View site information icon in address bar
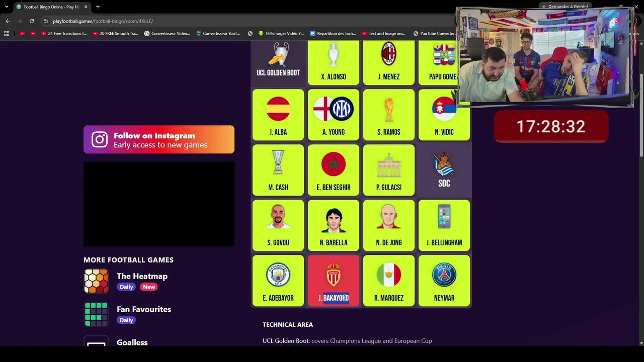Viewport: 644px width, 362px height. tap(46, 21)
